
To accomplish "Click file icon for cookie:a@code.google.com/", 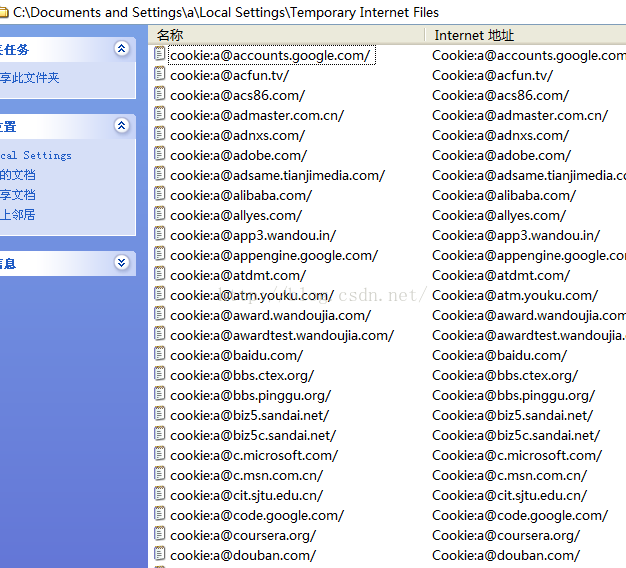I will pyautogui.click(x=160, y=513).
